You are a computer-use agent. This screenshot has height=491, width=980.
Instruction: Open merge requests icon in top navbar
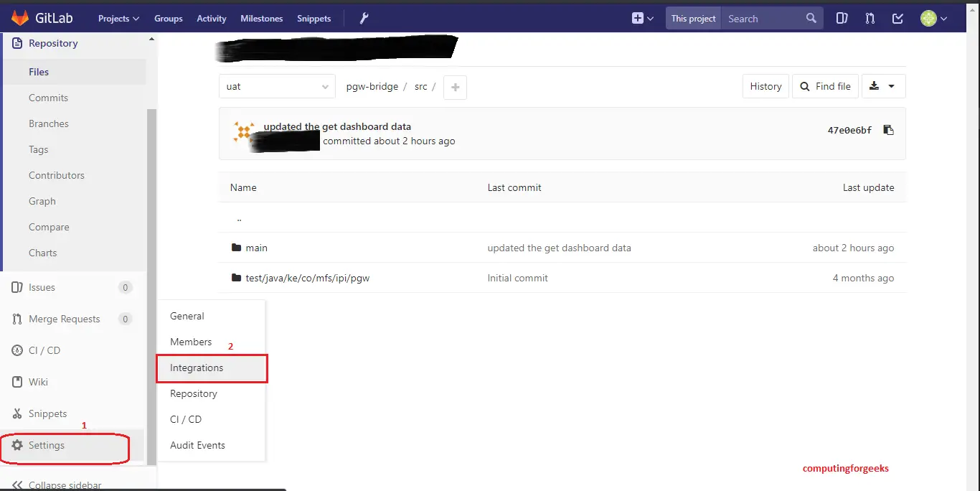click(x=870, y=18)
